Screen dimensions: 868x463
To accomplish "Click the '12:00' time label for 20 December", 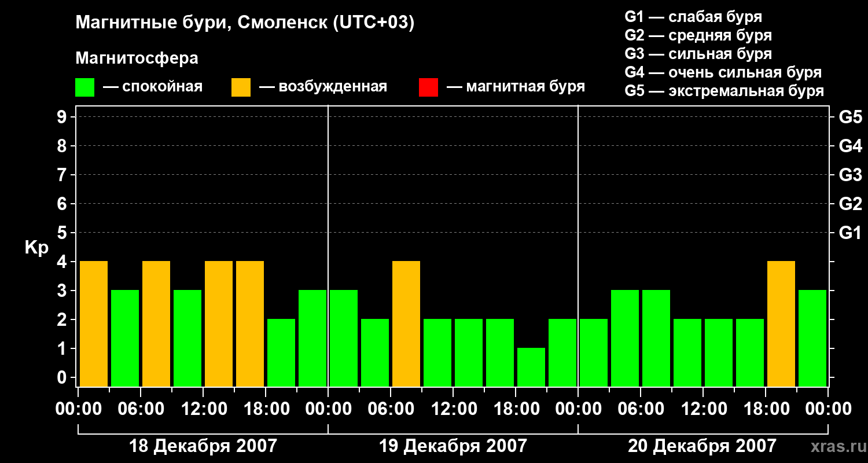I will (x=703, y=409).
